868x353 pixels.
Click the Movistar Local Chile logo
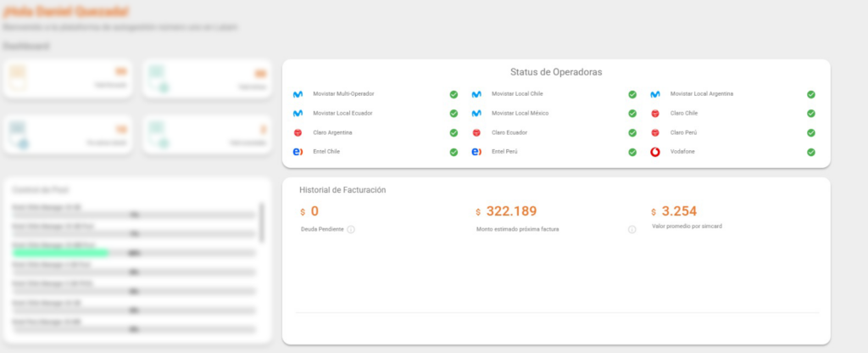click(476, 94)
